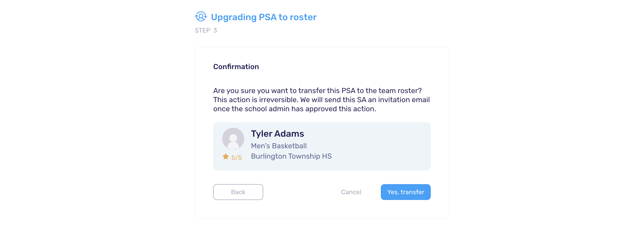Click the Burlington Township HS school label
Image resolution: width=644 pixels, height=229 pixels.
291,156
